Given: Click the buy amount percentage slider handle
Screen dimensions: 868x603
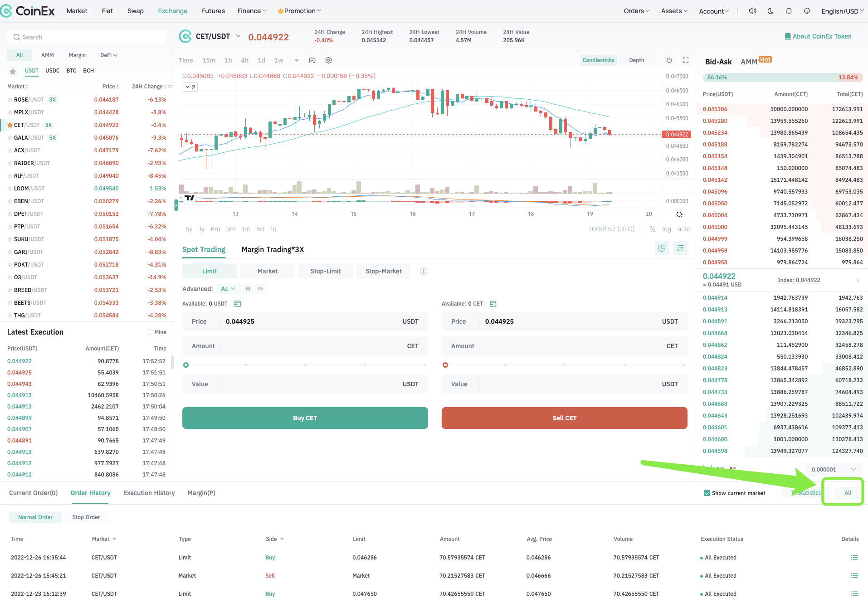Looking at the screenshot, I should point(186,365).
